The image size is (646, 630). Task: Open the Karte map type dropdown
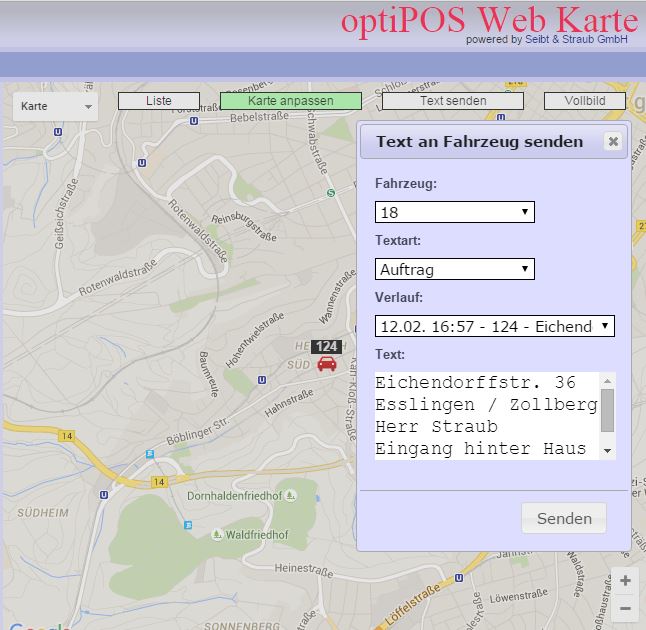click(x=56, y=106)
